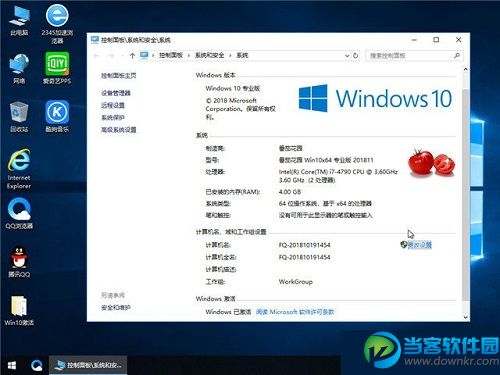Select the Control Panel taskbar button
The width and height of the screenshot is (500, 375).
(88, 365)
